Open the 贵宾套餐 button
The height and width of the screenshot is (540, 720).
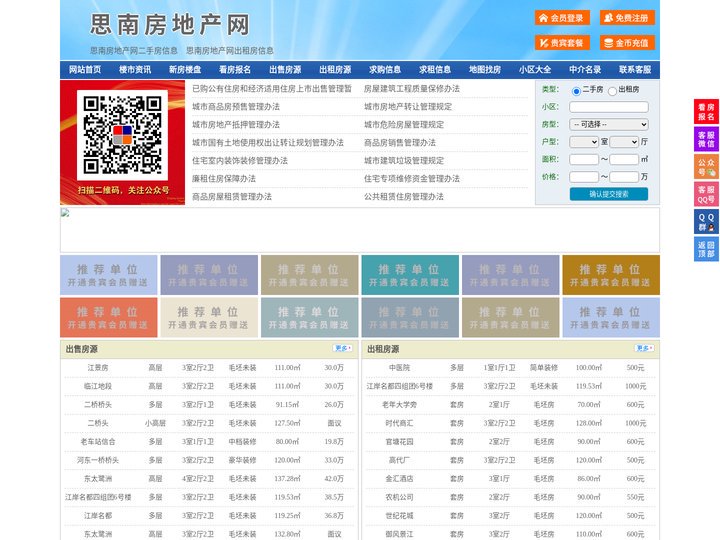pyautogui.click(x=562, y=43)
